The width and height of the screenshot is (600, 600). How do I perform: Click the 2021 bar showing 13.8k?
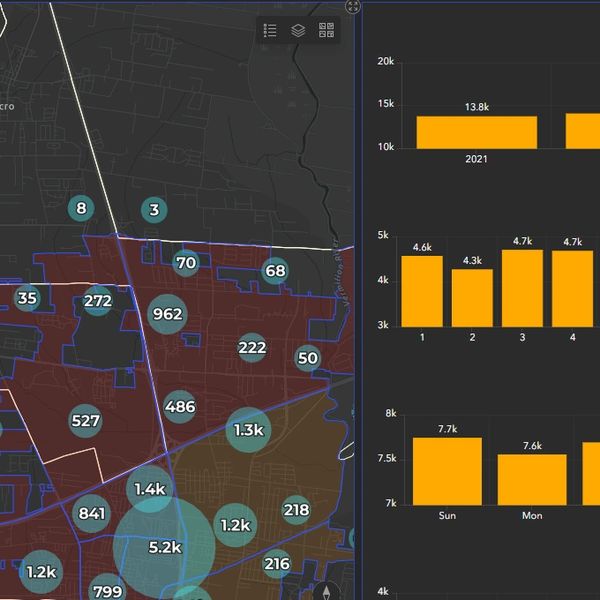476,132
